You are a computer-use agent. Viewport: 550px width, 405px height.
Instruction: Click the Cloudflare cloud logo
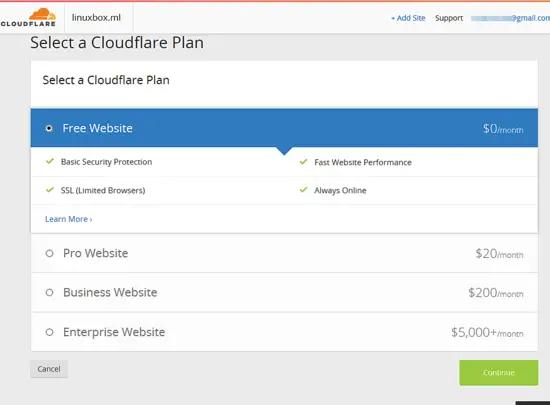pyautogui.click(x=28, y=18)
